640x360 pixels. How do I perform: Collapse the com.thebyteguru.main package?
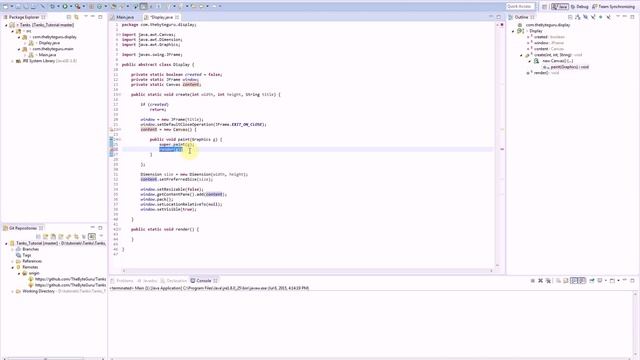19,49
